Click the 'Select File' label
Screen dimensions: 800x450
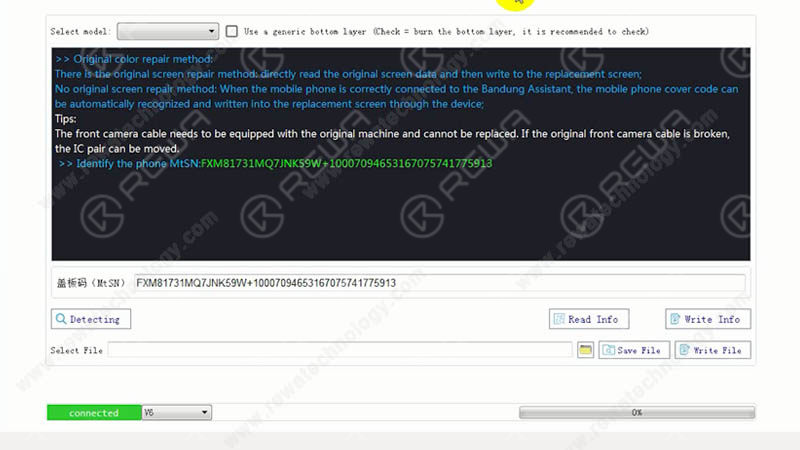tap(77, 351)
